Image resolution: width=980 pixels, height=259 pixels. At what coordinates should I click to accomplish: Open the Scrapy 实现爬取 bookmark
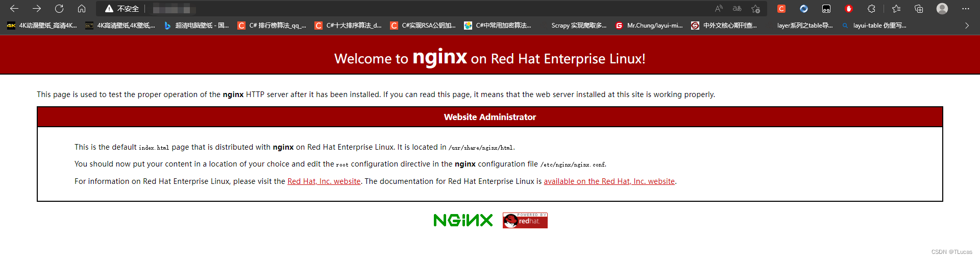579,26
